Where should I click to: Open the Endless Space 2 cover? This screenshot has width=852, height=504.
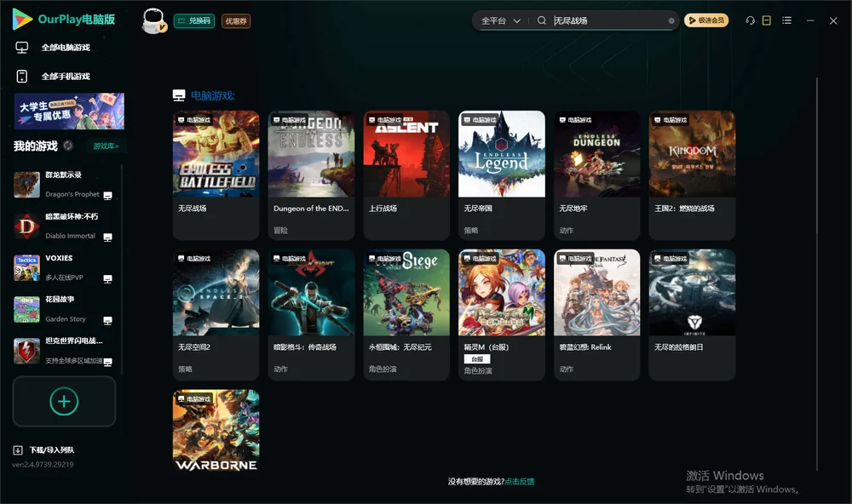coord(216,293)
